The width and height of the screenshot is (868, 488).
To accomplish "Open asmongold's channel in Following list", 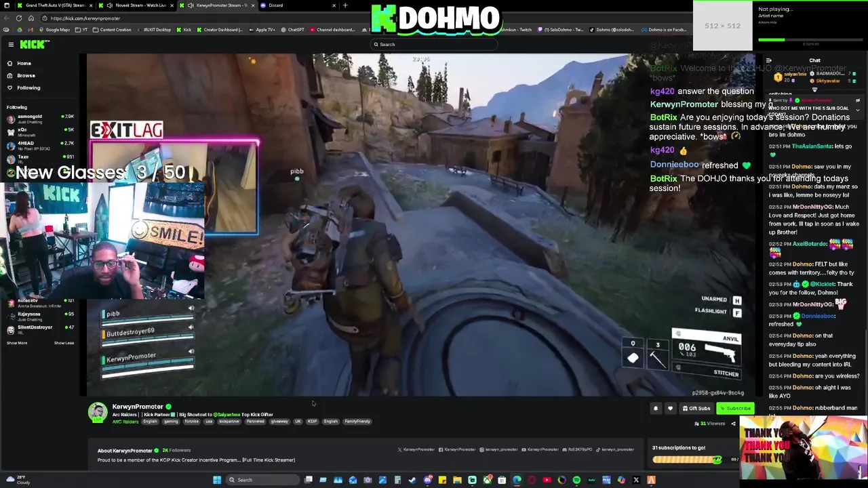I will pyautogui.click(x=41, y=118).
